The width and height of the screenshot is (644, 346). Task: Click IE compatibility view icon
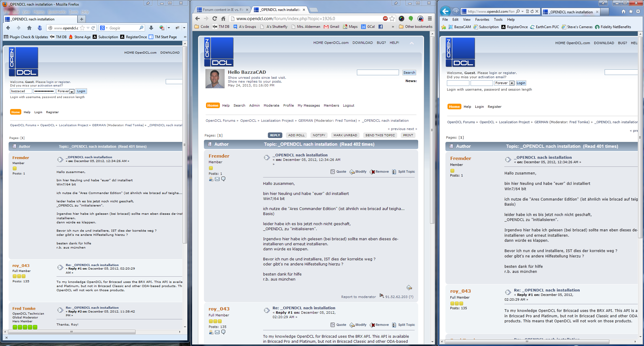tap(527, 12)
